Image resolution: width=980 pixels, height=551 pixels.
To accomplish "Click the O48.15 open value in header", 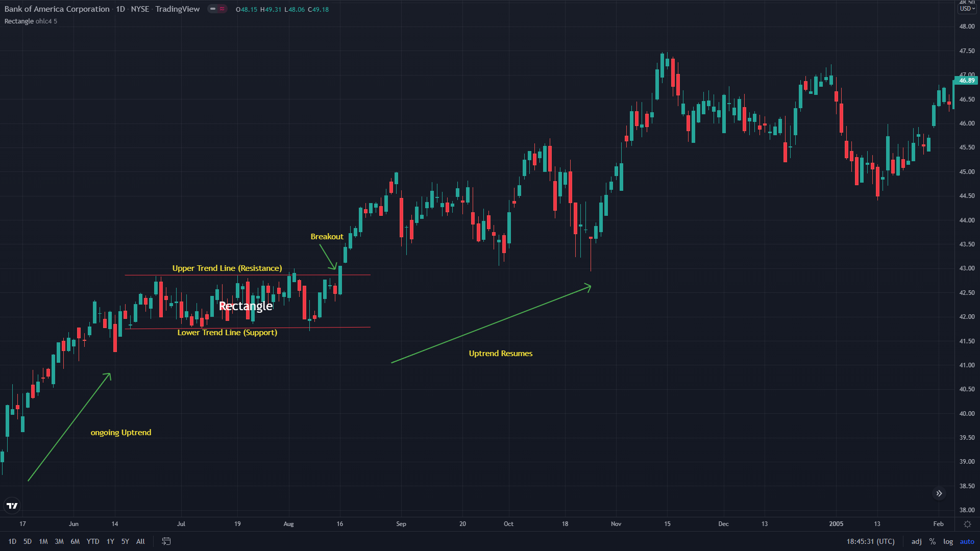I will coord(247,9).
